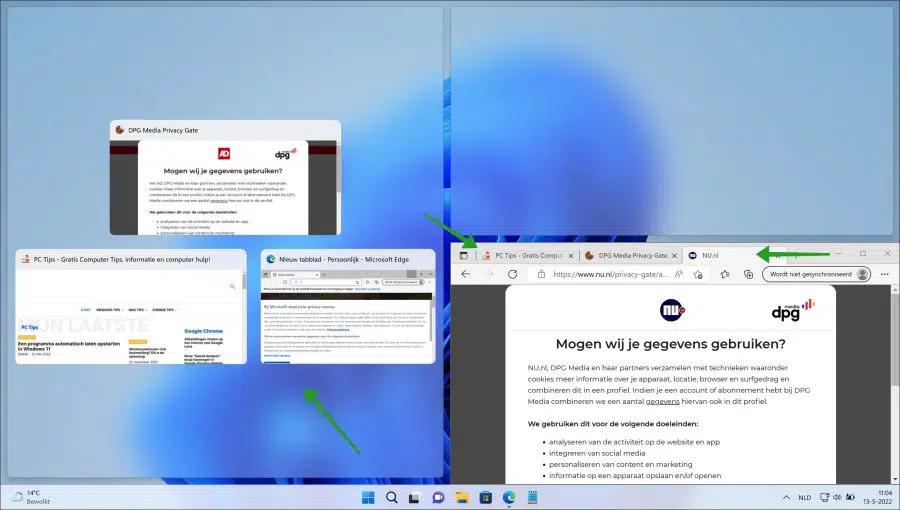The width and height of the screenshot is (900, 510).
Task: Snap the Nieuw tabblad Edge thumbnail
Action: point(348,306)
